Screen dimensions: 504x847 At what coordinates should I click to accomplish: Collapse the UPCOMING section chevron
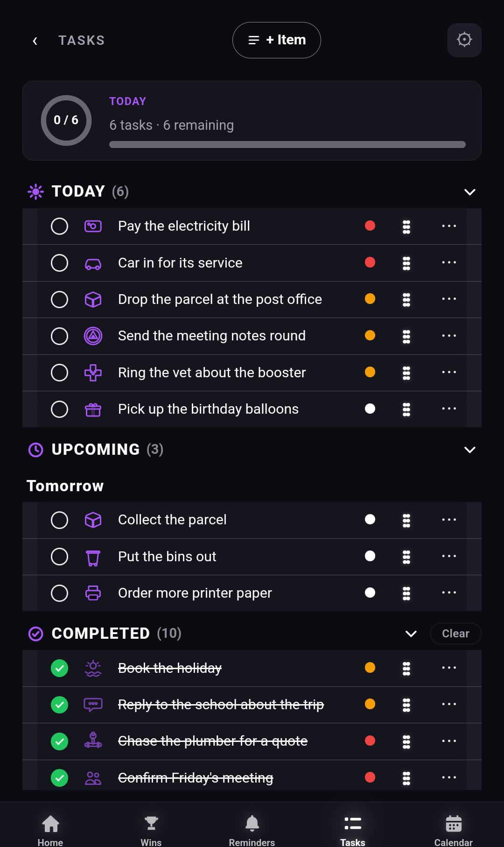tap(470, 450)
